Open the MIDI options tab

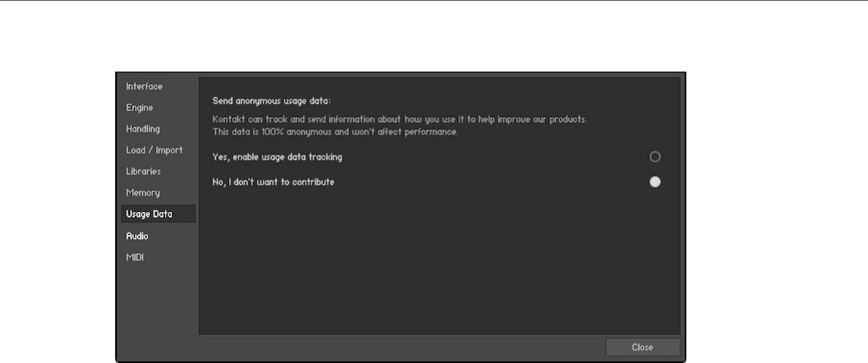coord(135,257)
